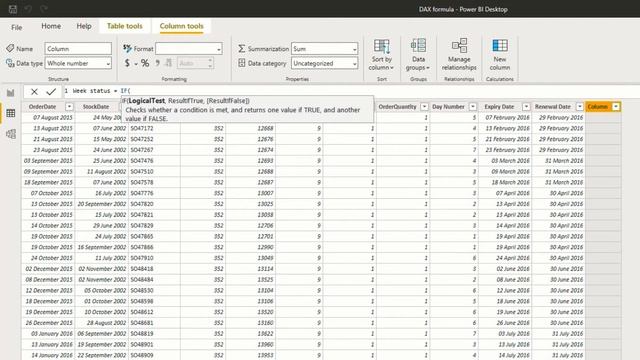Image resolution: width=640 pixels, height=360 pixels.
Task: Click the value 12668 cell
Action: point(251,128)
